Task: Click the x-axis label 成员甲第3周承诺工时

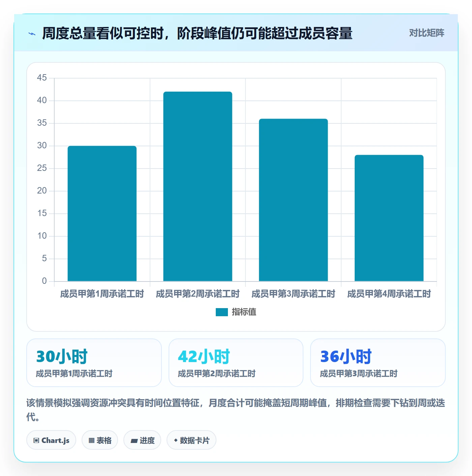Action: coord(293,294)
